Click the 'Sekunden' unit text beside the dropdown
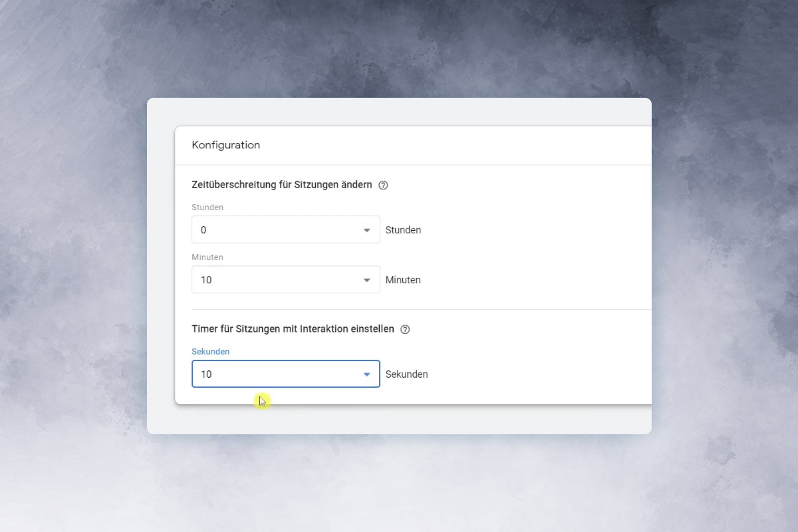This screenshot has width=798, height=532. 407,374
